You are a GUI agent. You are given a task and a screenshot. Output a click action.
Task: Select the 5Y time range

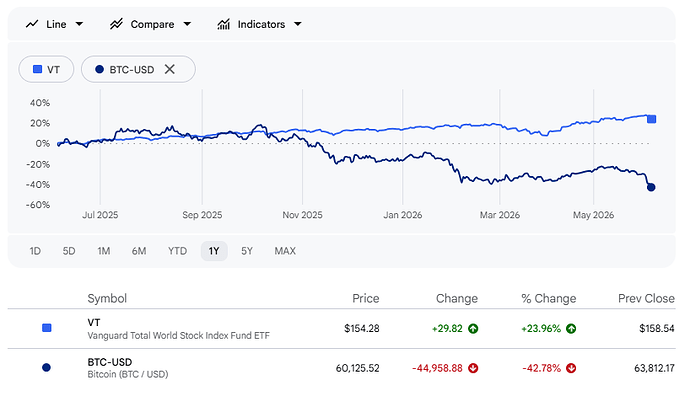(247, 251)
